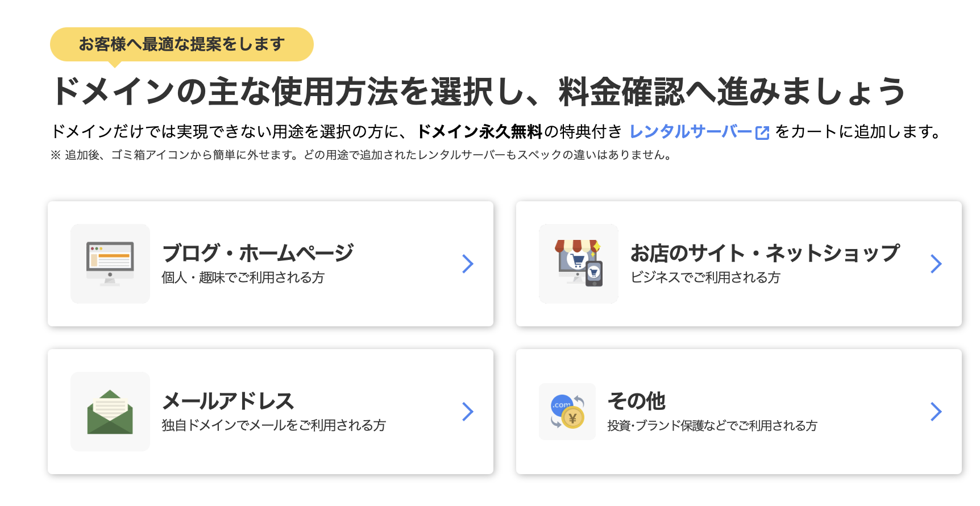Click the chevron on the net shop card
The height and width of the screenshot is (506, 980).
click(x=936, y=263)
